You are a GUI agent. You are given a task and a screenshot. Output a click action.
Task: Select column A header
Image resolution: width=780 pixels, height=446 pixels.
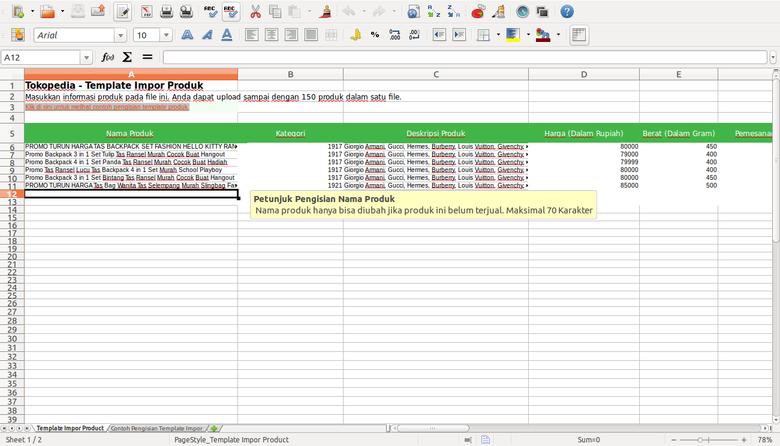click(x=131, y=74)
